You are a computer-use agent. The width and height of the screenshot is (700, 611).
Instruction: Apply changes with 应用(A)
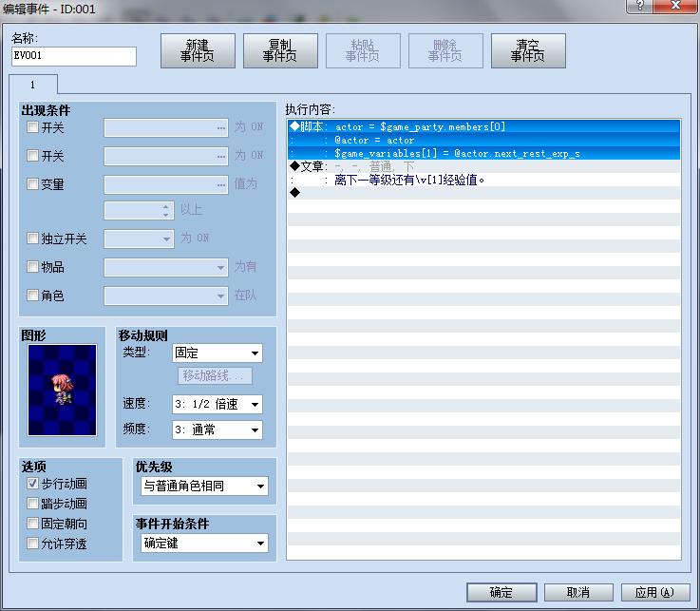654,592
